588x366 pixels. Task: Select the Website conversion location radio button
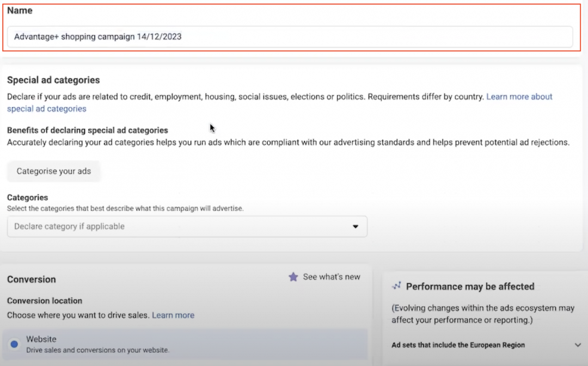coord(14,344)
